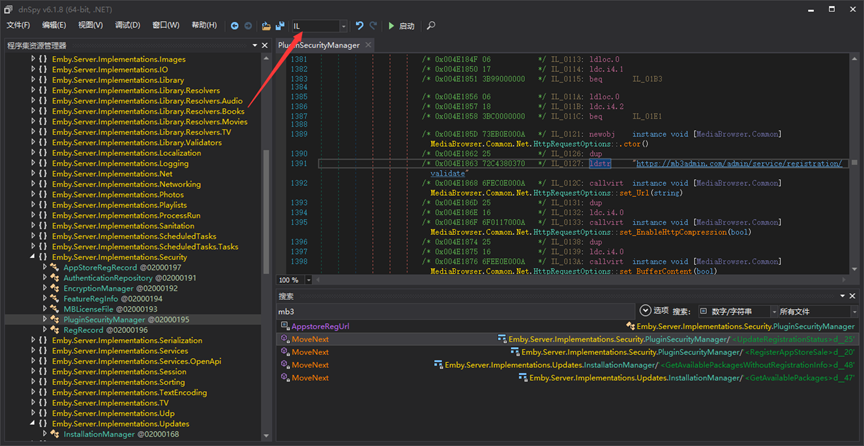Open the IL language dropdown
Image resolution: width=864 pixels, height=446 pixels.
(x=343, y=25)
